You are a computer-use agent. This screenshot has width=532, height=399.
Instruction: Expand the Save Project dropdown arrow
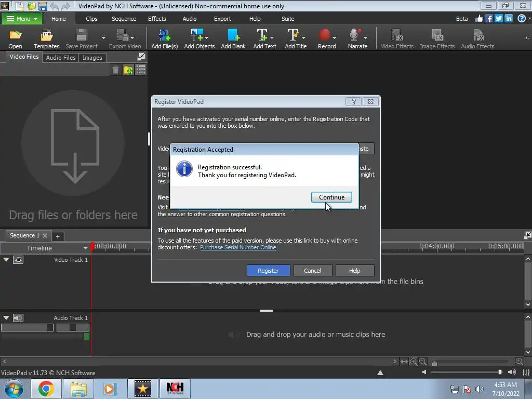click(103, 37)
